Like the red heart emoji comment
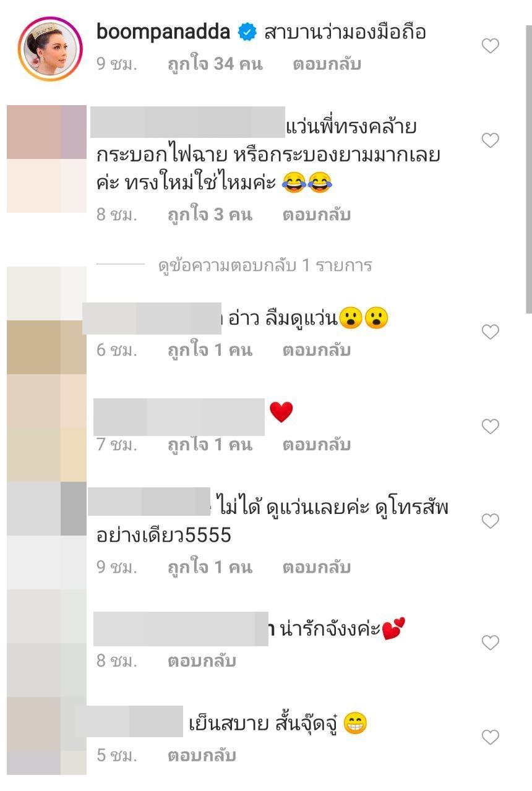532x791 pixels. click(490, 426)
